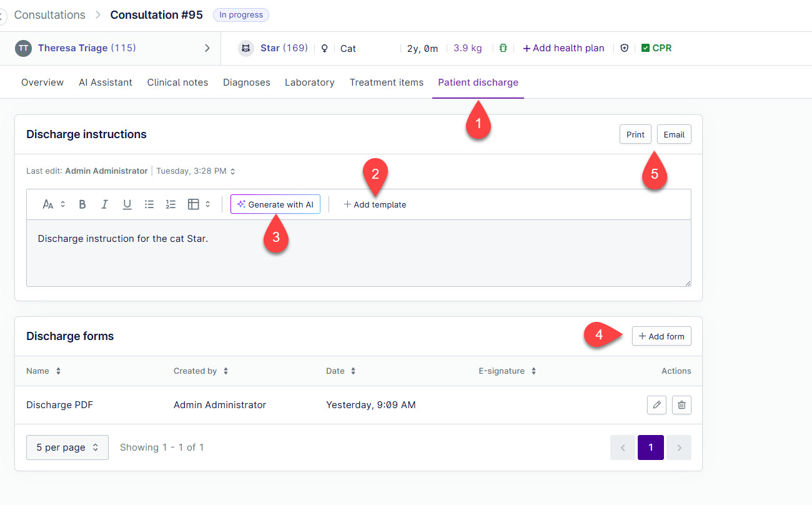Open the font size text style tool
This screenshot has height=505, width=812.
pyautogui.click(x=48, y=204)
